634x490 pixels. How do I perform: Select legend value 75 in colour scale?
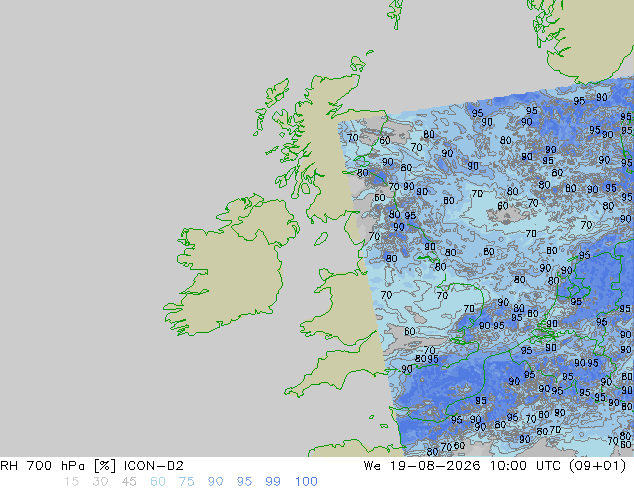(186, 482)
